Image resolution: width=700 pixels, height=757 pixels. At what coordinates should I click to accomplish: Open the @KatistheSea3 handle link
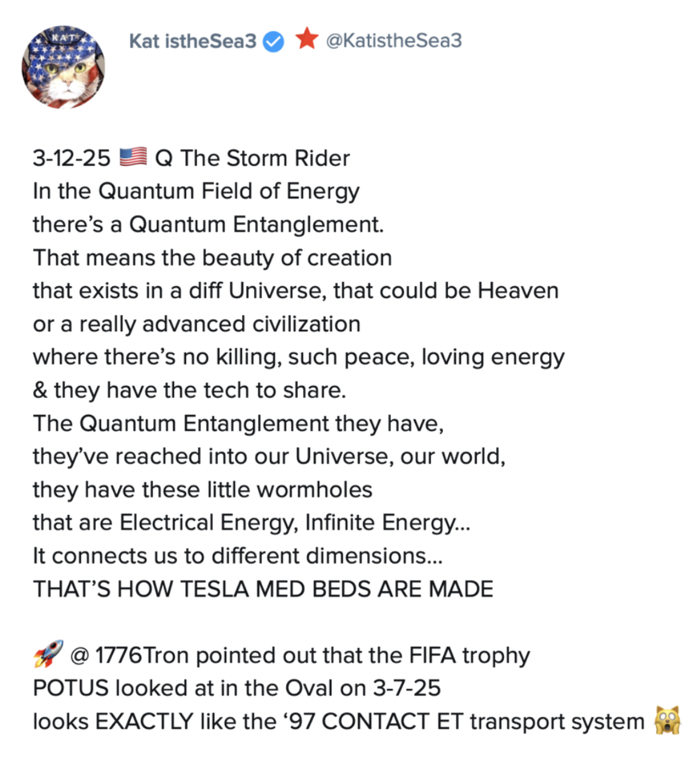tap(394, 40)
